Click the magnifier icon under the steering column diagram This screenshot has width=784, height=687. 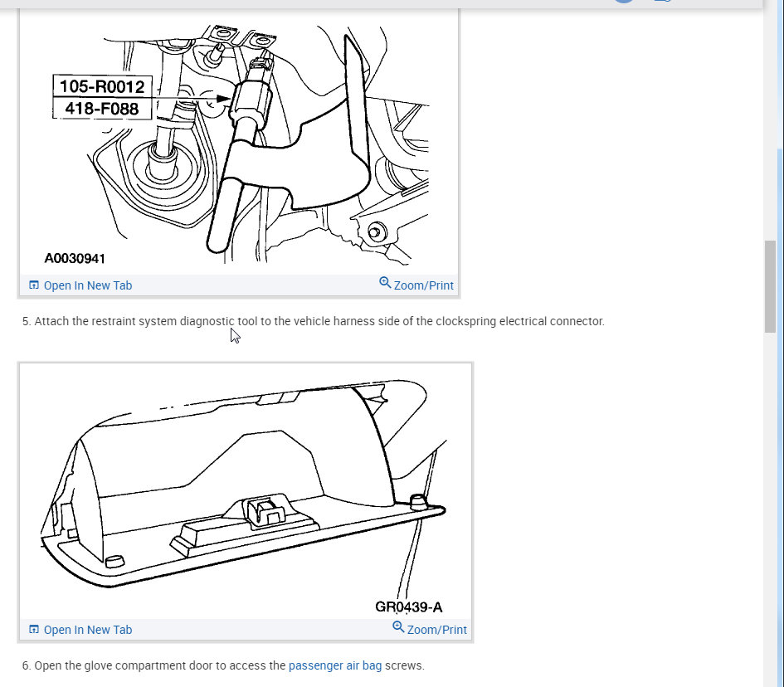385,283
